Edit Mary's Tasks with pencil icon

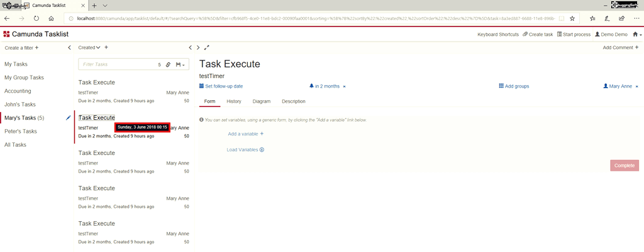(x=68, y=118)
